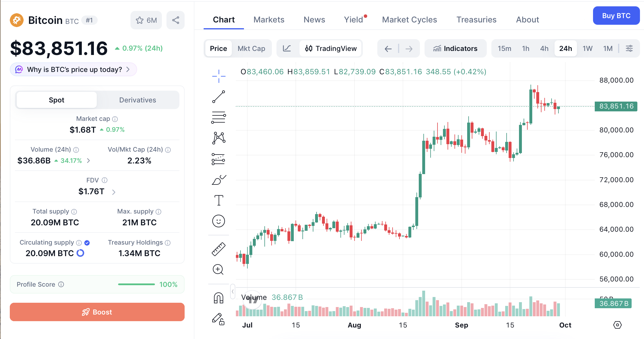This screenshot has width=644, height=339.
Task: Open the Market Cycles tab
Action: (x=409, y=20)
